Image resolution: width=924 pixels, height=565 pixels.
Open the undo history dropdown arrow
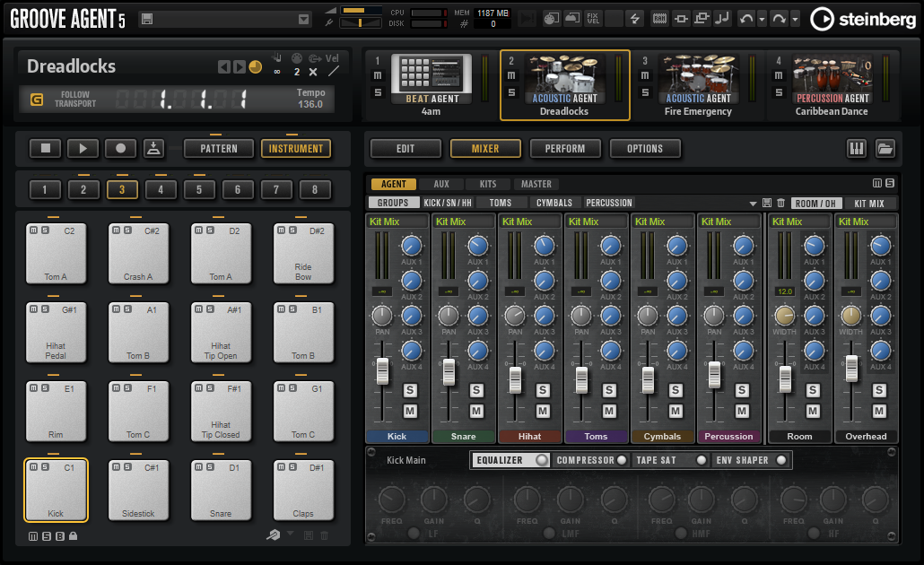[x=762, y=20]
